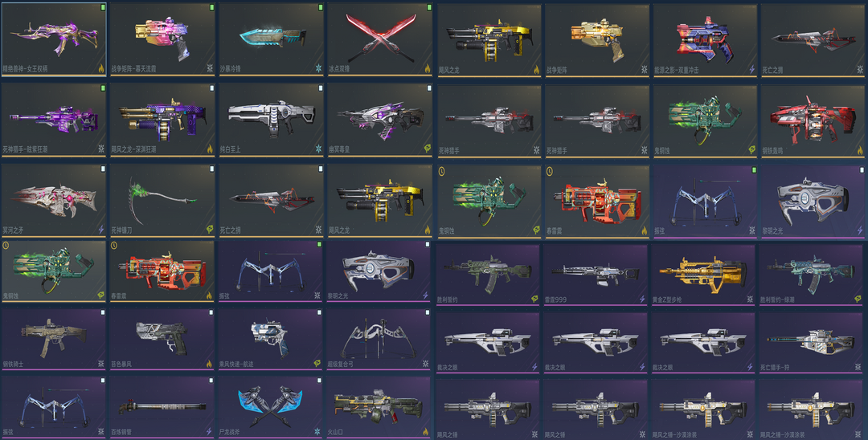This screenshot has width=868, height=440.
Task: Open the 黄金Z型步枪 golden rifle
Action: coord(703,275)
